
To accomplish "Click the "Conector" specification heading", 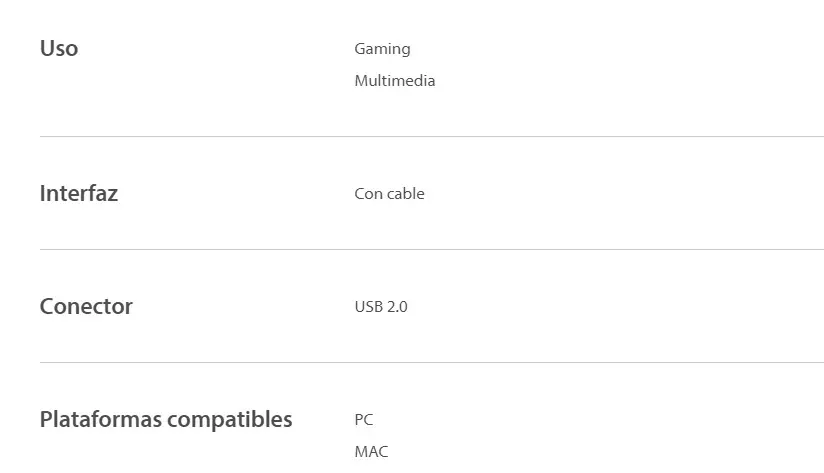I will click(x=86, y=307).
